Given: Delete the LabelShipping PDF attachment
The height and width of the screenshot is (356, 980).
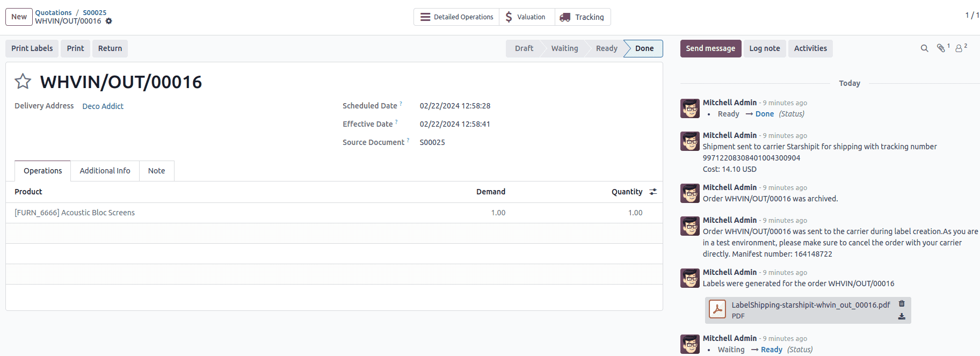Looking at the screenshot, I should tap(902, 304).
